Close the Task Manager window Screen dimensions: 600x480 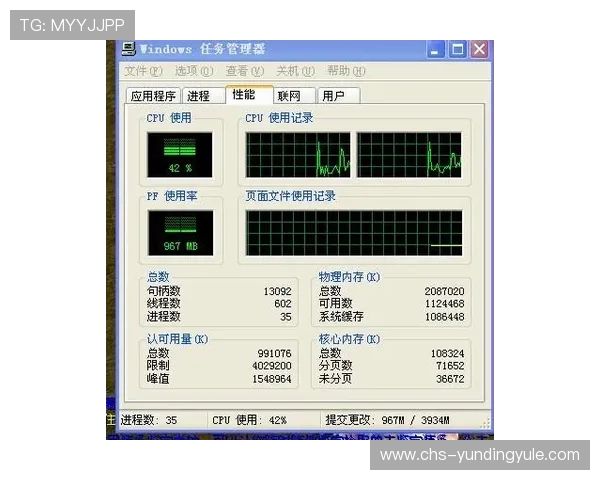click(x=479, y=49)
